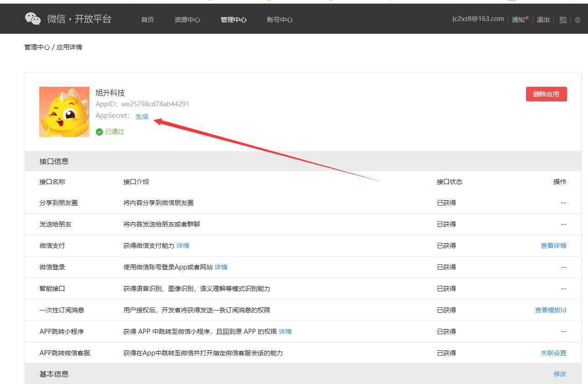Screen dimensions: 588x384
Task: Click 已获得 status in 发送给朋友 row
Action: 446,224
